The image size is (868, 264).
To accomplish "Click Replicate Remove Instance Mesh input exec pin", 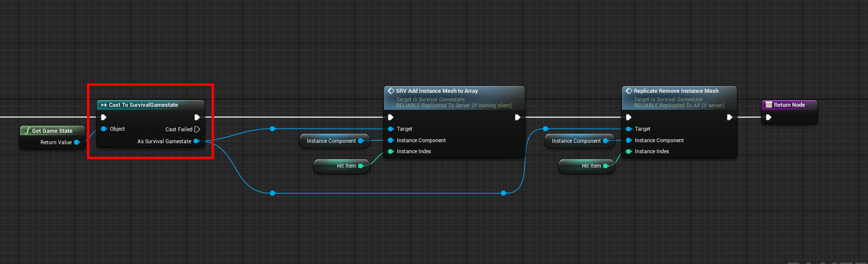I will pos(628,117).
